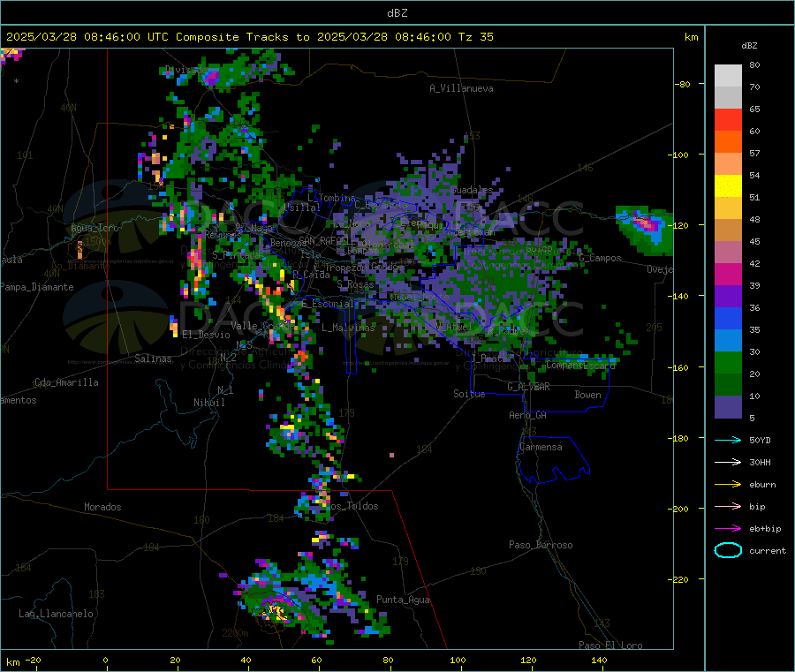795x672 pixels.
Task: Click the 'Agua_Toro' place label
Action: (95, 228)
